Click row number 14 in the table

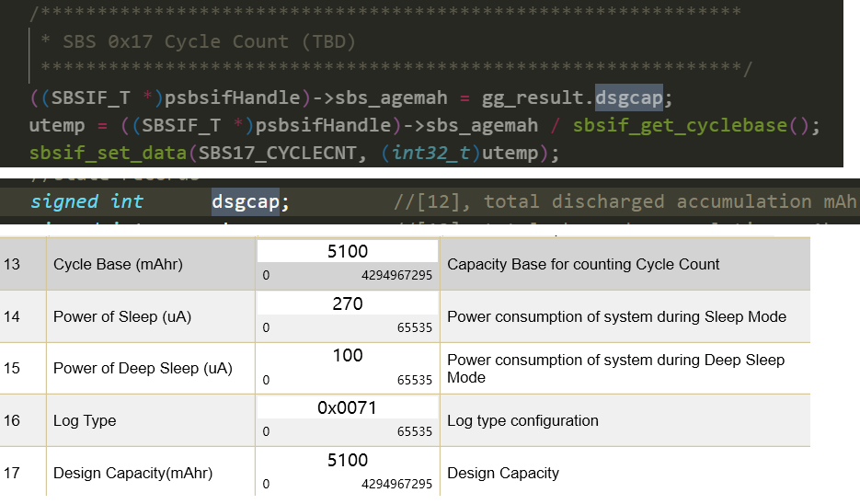12,317
